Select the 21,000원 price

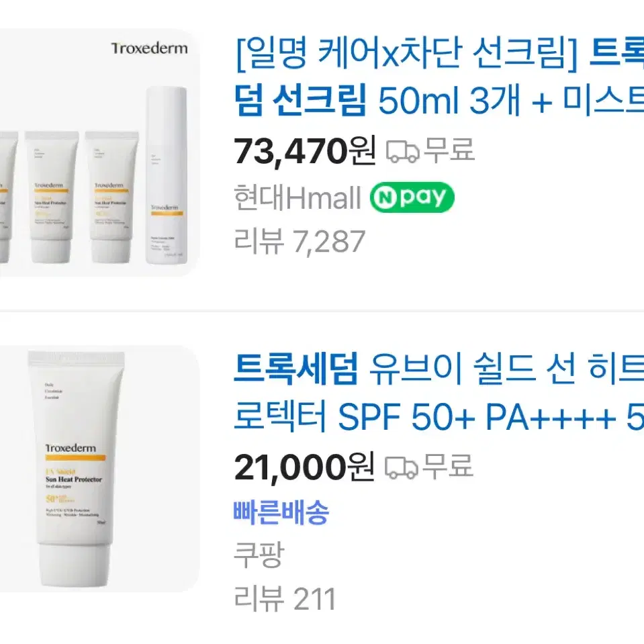(x=304, y=467)
